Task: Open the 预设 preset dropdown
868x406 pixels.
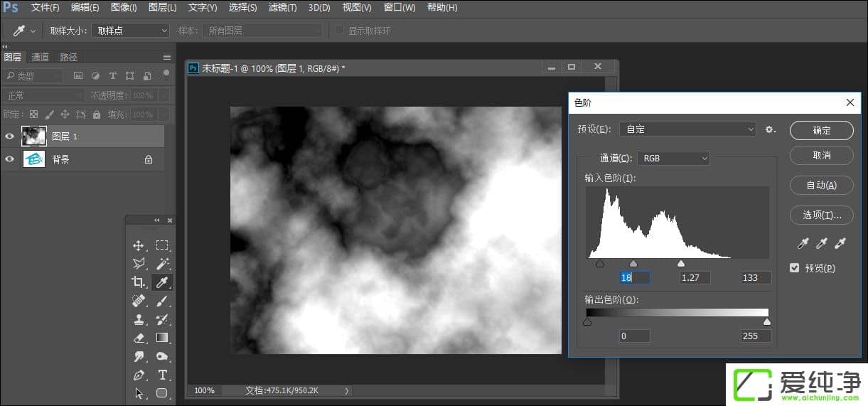Action: (x=687, y=129)
